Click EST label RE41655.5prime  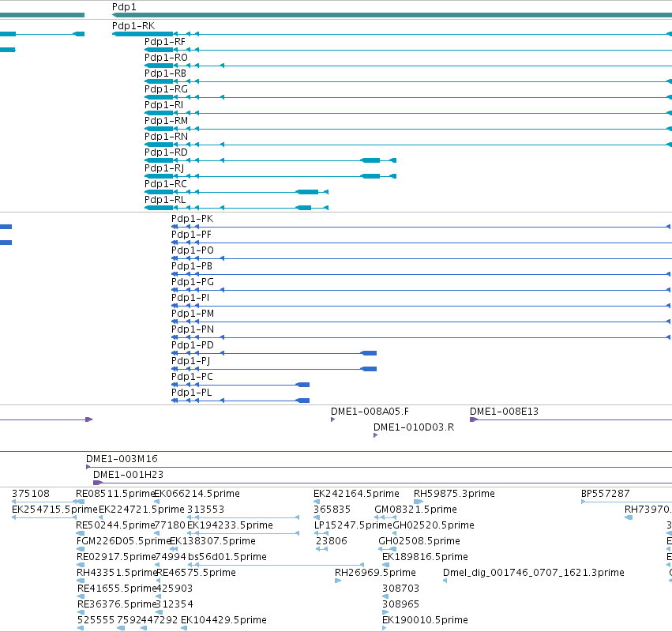[116, 589]
